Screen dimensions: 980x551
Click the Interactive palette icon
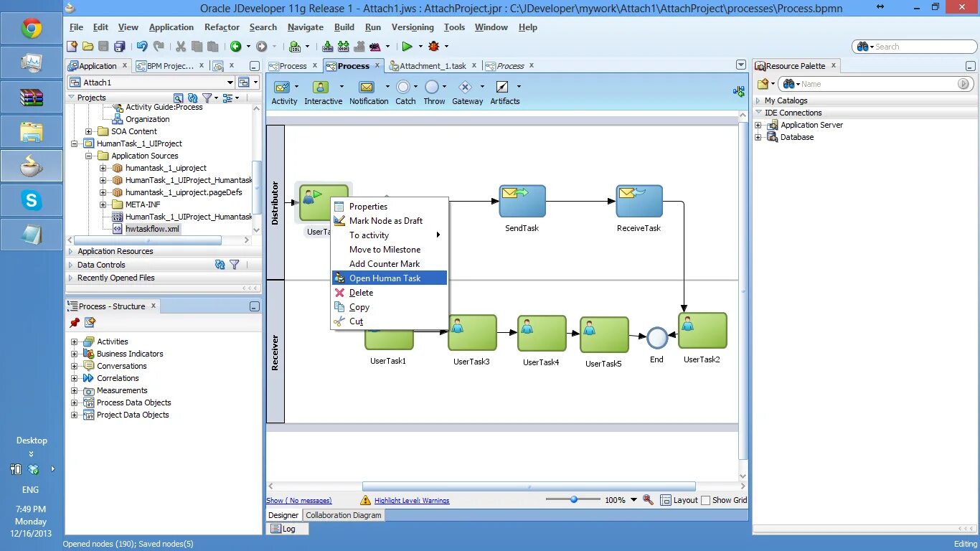tap(321, 87)
